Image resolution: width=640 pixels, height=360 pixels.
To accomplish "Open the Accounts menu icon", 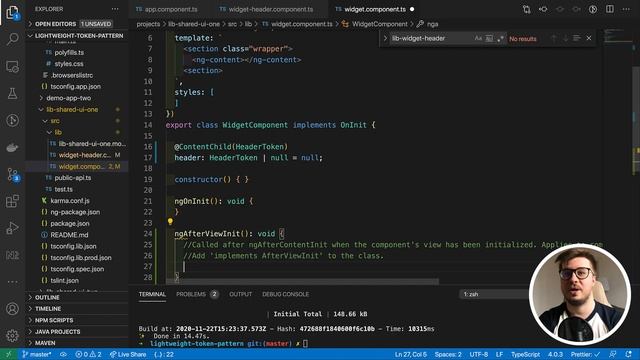I will 13,309.
